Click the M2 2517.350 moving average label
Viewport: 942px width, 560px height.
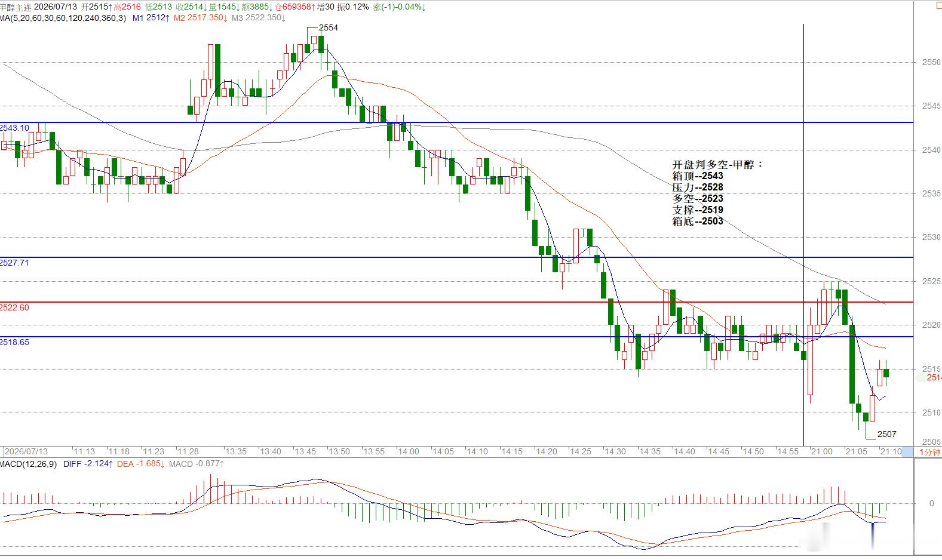click(201, 18)
